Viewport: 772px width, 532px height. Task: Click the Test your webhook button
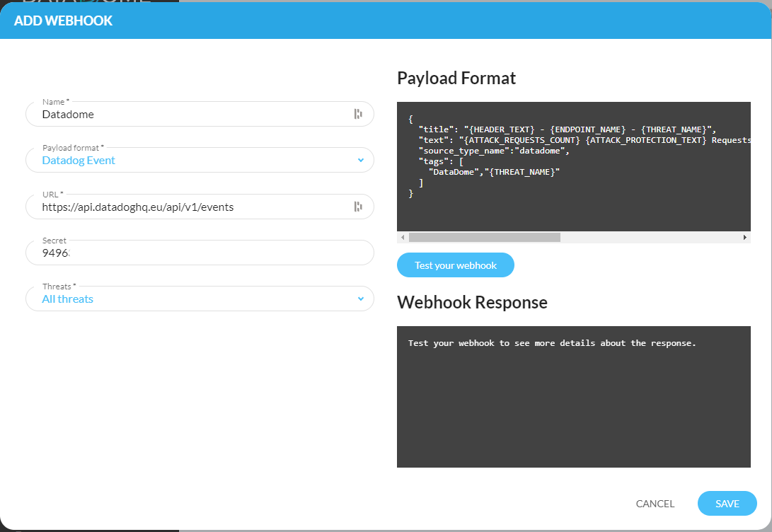click(456, 265)
